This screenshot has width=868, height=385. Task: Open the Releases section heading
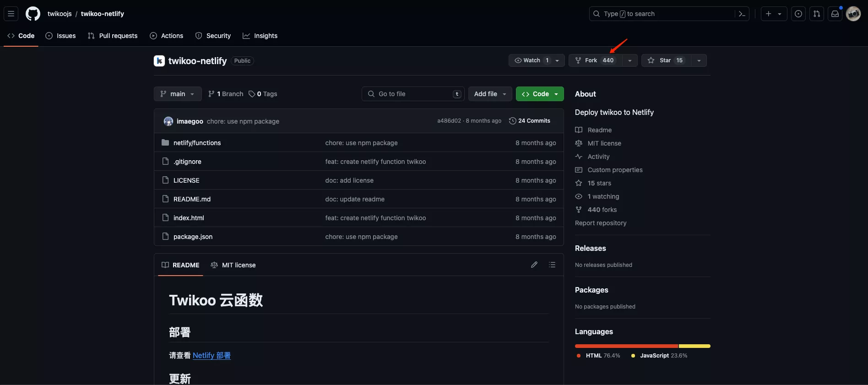tap(591, 248)
